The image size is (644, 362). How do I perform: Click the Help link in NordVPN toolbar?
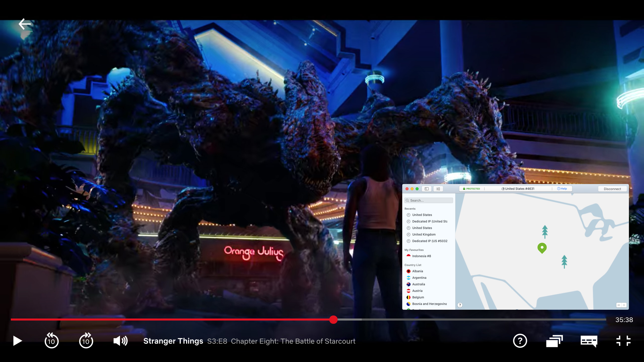tap(562, 188)
